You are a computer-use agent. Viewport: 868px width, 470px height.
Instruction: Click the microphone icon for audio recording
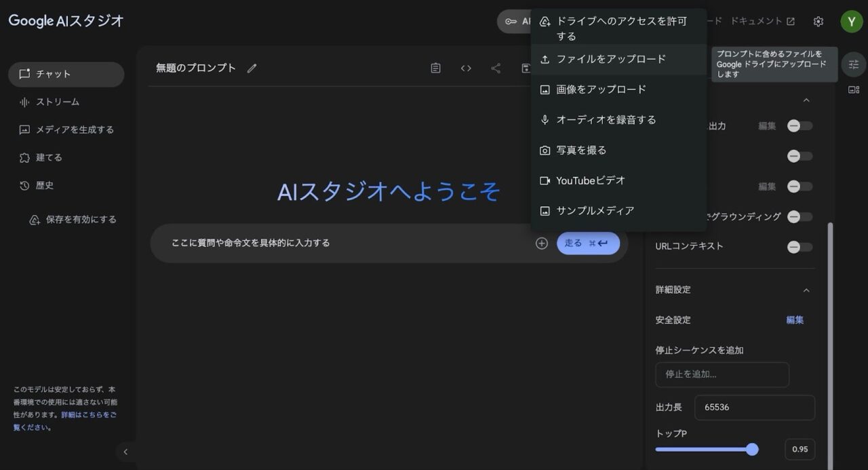545,120
